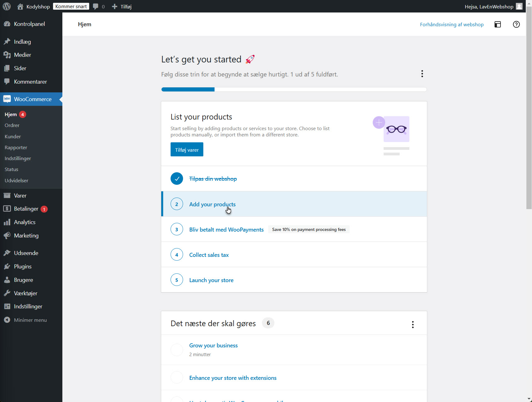The height and width of the screenshot is (402, 532).
Task: Click the WordPress logo icon
Action: point(7,6)
